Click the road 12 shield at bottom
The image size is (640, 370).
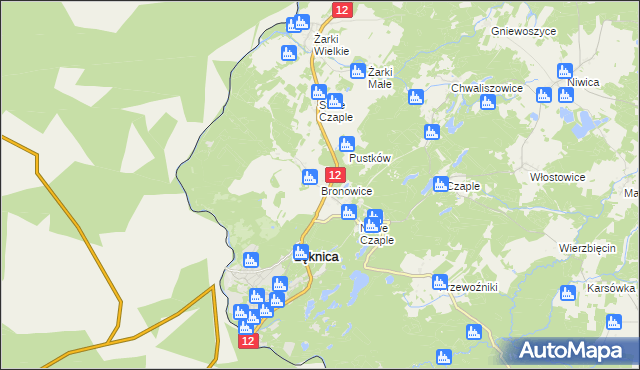(249, 341)
